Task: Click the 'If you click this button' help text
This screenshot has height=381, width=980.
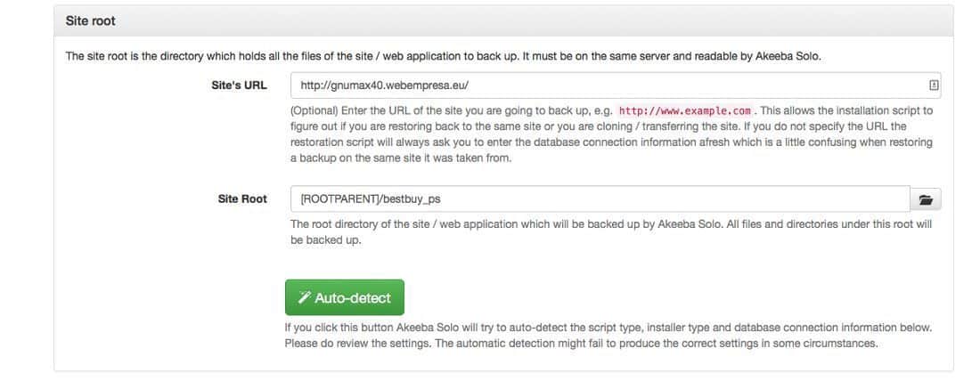Action: [x=608, y=328]
